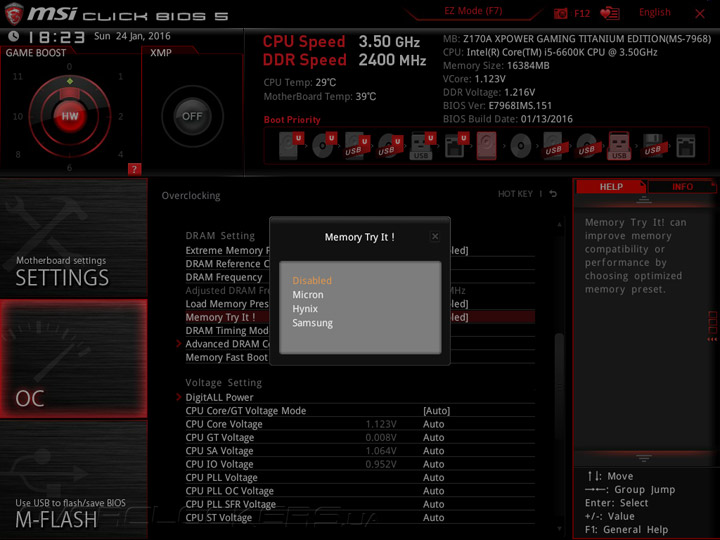Choose Hynix memory preset

tap(305, 309)
